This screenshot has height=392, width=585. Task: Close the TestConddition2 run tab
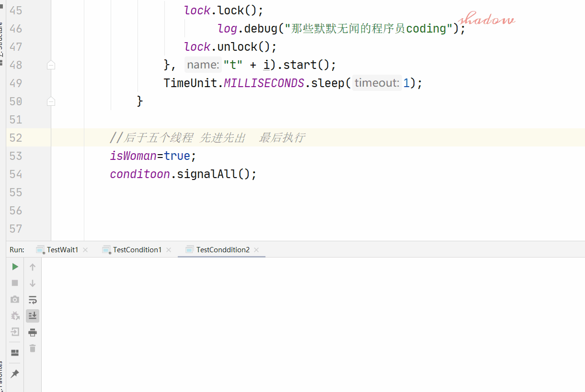pos(256,250)
